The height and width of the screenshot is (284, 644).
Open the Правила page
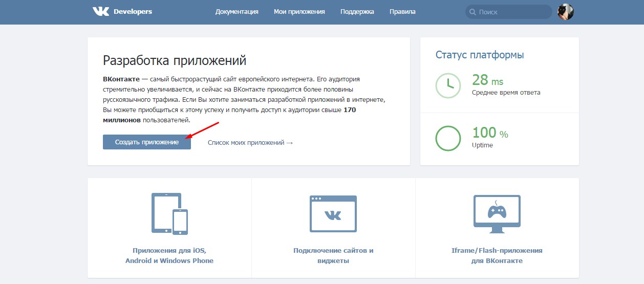pyautogui.click(x=402, y=11)
